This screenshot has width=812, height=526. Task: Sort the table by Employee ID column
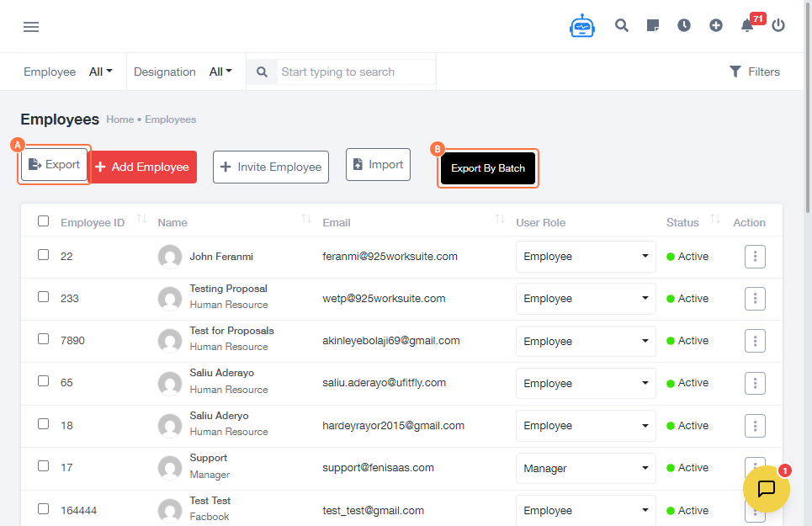141,220
